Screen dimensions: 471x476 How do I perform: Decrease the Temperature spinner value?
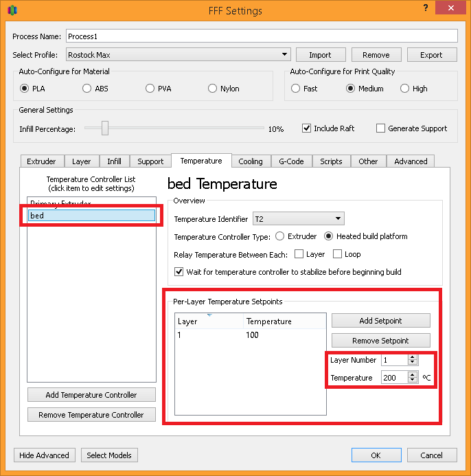[x=412, y=381]
